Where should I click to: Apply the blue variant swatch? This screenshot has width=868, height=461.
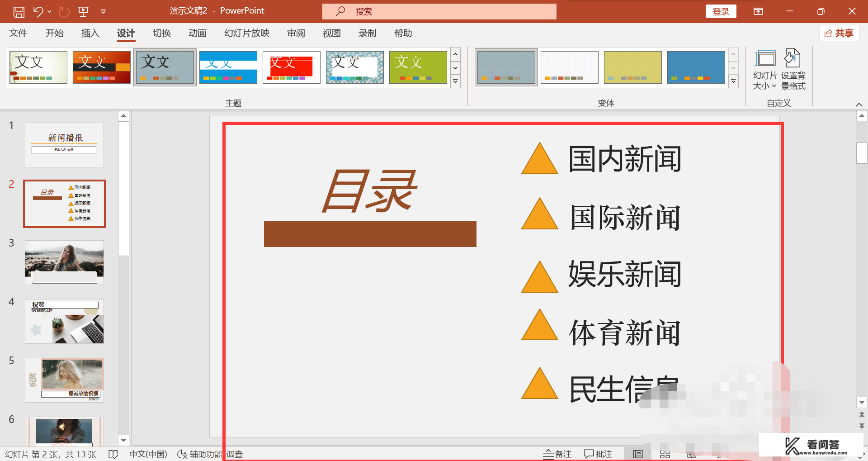[696, 67]
